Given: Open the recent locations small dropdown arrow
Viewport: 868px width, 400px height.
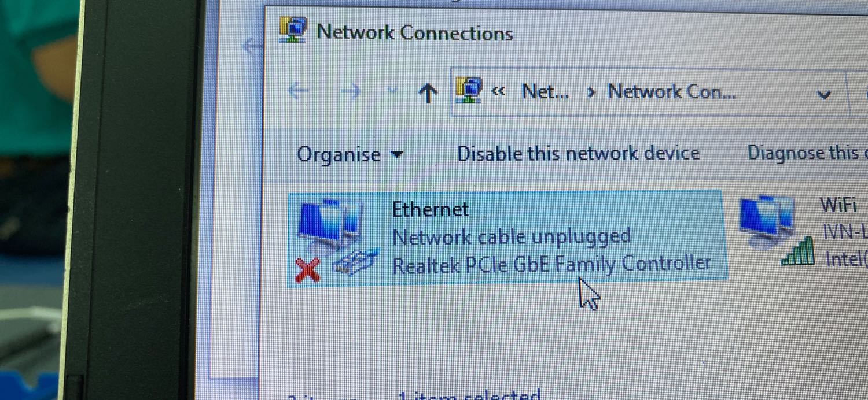Looking at the screenshot, I should click(392, 91).
